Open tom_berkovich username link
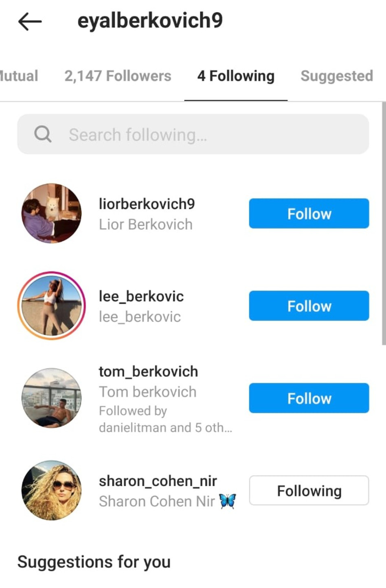The width and height of the screenshot is (386, 588). [148, 372]
